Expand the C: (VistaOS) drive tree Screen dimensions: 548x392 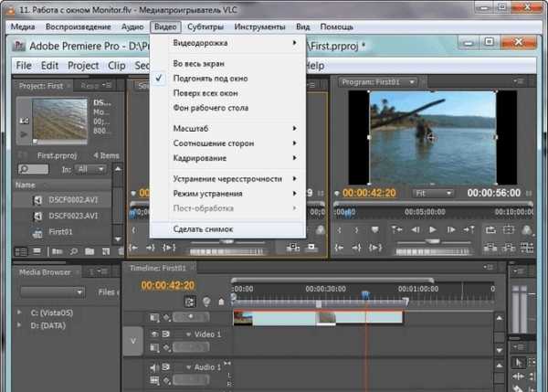click(x=21, y=313)
